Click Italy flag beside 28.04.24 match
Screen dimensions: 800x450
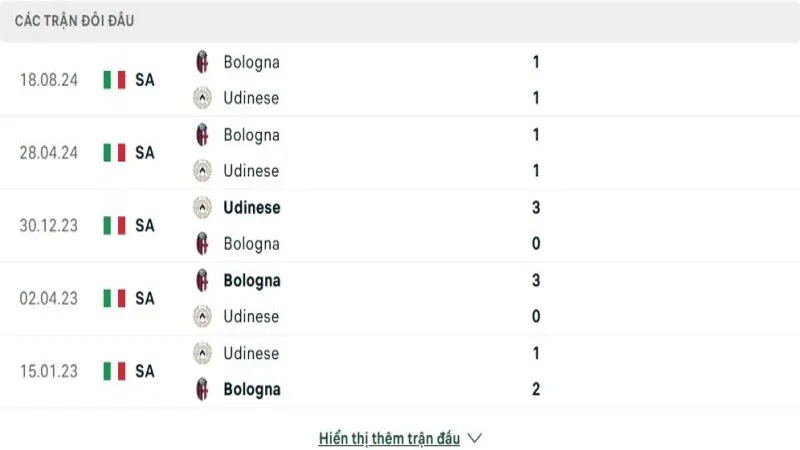[x=114, y=153]
